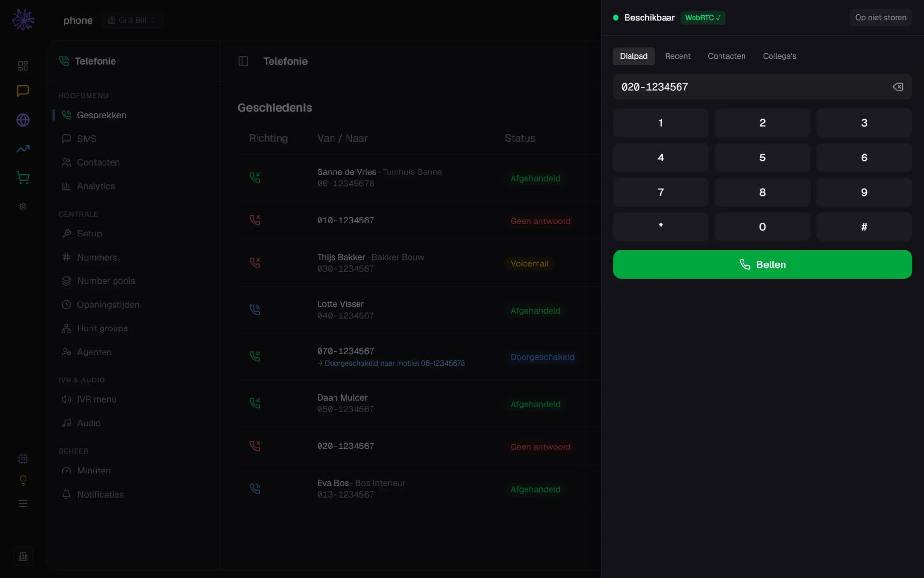This screenshot has height=578, width=924.
Task: Click the Telefonie phone icon in sidebar header
Action: 64,61
